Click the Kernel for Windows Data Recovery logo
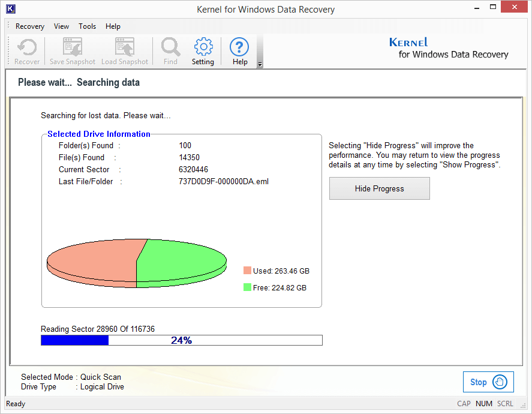 point(449,48)
